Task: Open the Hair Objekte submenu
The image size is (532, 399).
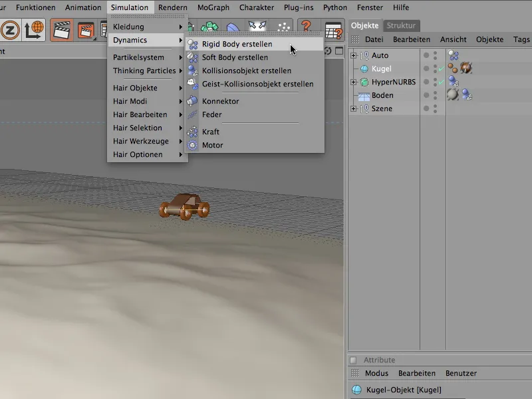Action: 135,88
